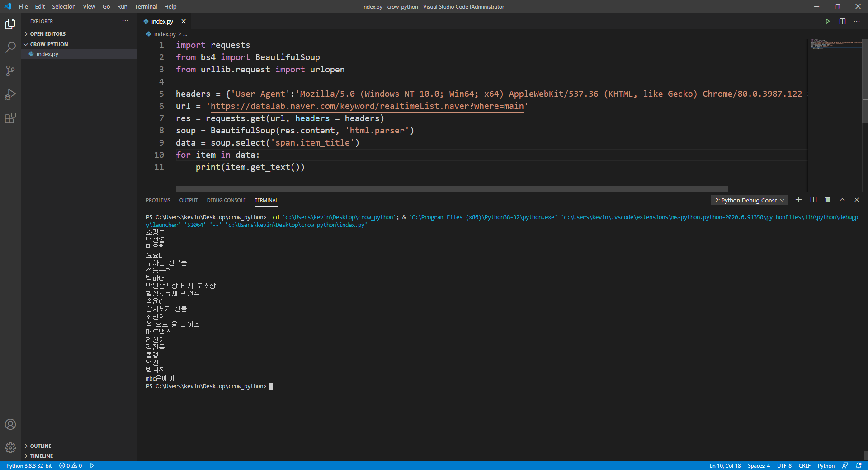Click the EXPLORER panel title
This screenshot has width=868, height=470.
click(x=42, y=21)
